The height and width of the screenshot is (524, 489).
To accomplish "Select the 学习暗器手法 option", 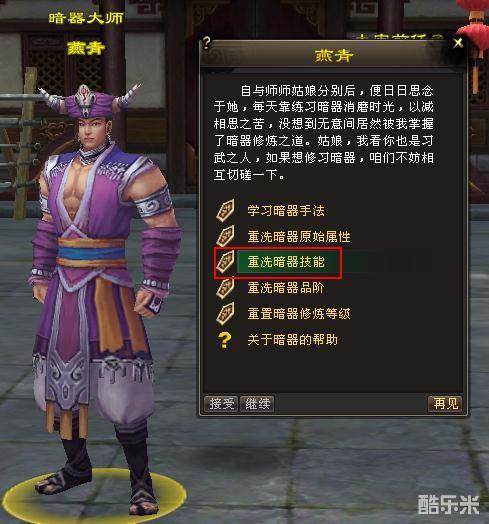I will tap(286, 211).
